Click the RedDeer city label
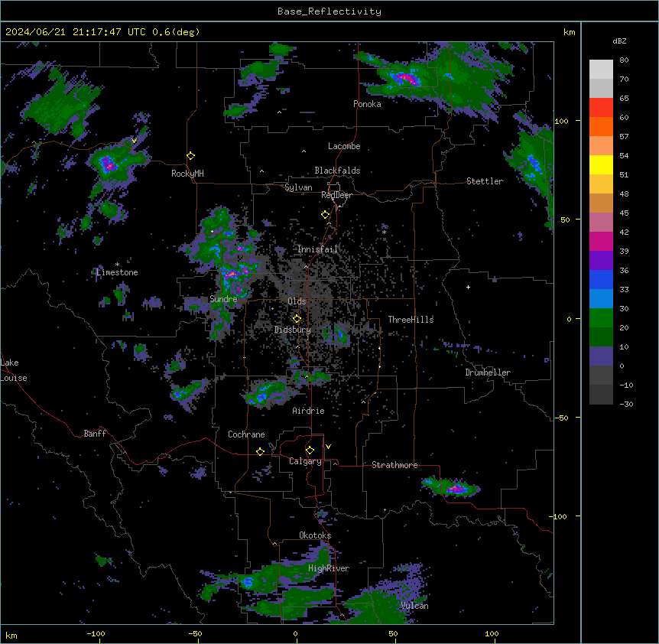Viewport: 659px width, 644px height. click(336, 195)
